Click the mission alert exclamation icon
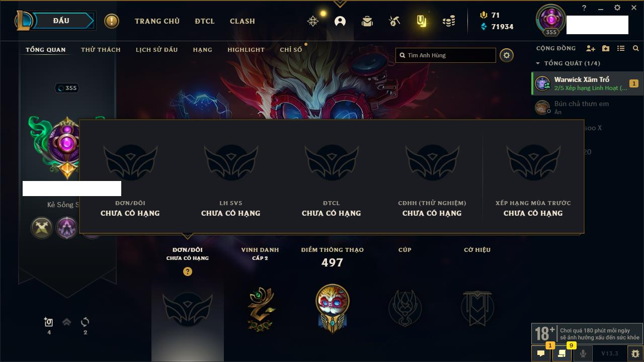The width and height of the screenshot is (644, 362). pos(112,21)
